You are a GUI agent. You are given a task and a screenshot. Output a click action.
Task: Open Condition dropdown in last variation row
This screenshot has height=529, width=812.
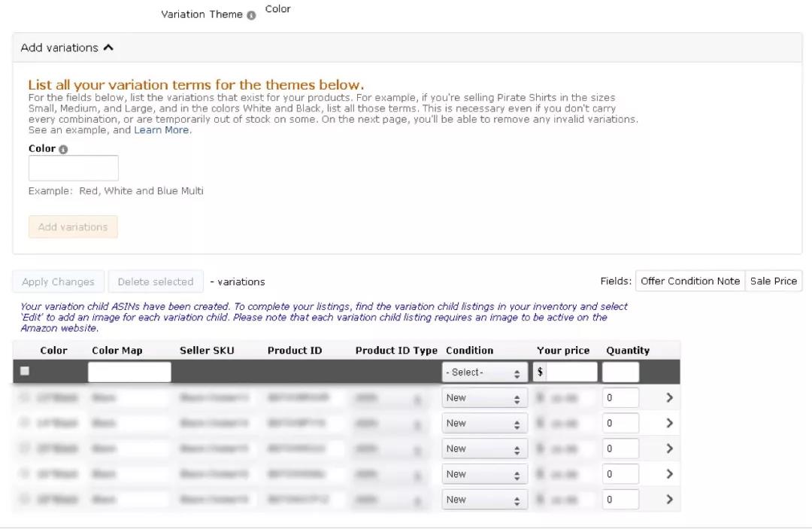(484, 500)
